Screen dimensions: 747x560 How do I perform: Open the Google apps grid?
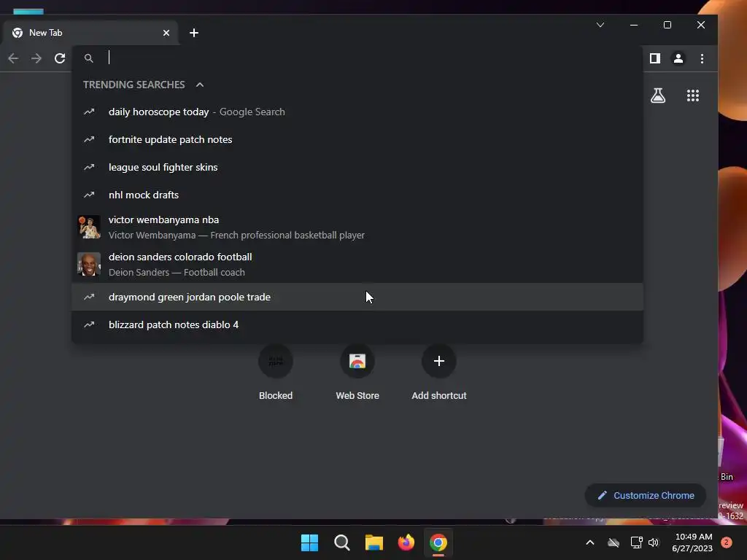coord(693,96)
